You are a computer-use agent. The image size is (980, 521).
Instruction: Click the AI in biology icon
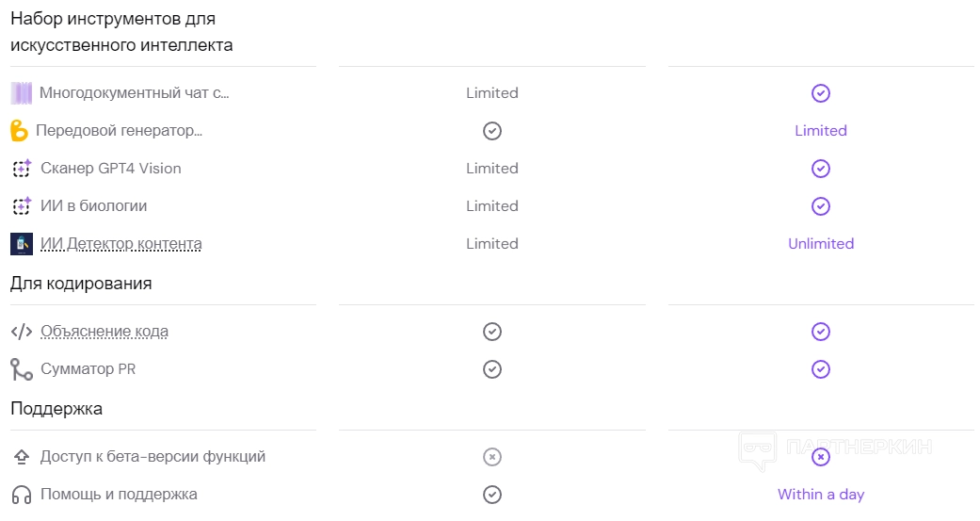pos(22,206)
